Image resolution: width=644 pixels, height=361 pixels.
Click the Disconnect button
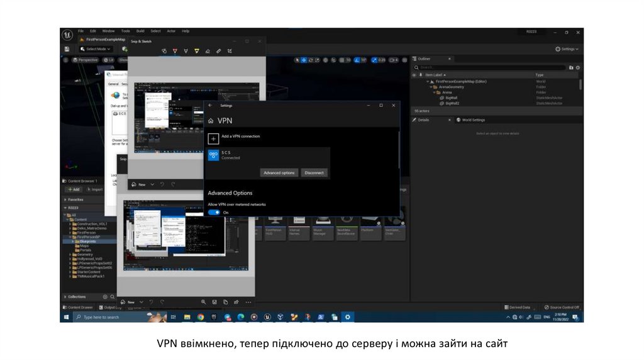pyautogui.click(x=314, y=172)
